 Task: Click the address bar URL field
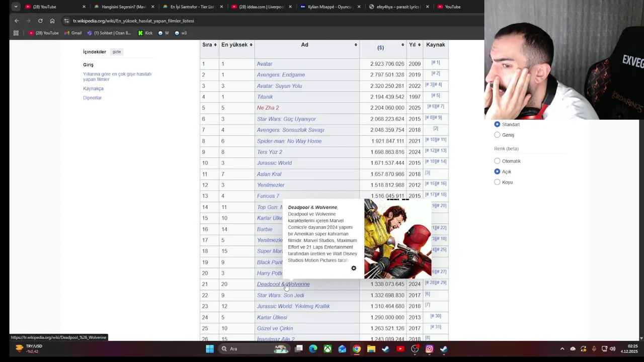pyautogui.click(x=272, y=21)
